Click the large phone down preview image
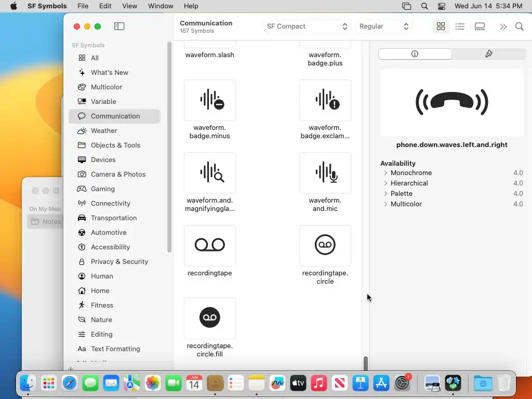This screenshot has height=399, width=532. click(x=451, y=102)
